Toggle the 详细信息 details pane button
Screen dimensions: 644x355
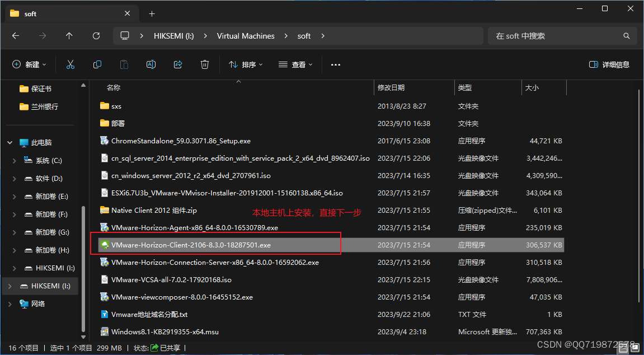(609, 64)
